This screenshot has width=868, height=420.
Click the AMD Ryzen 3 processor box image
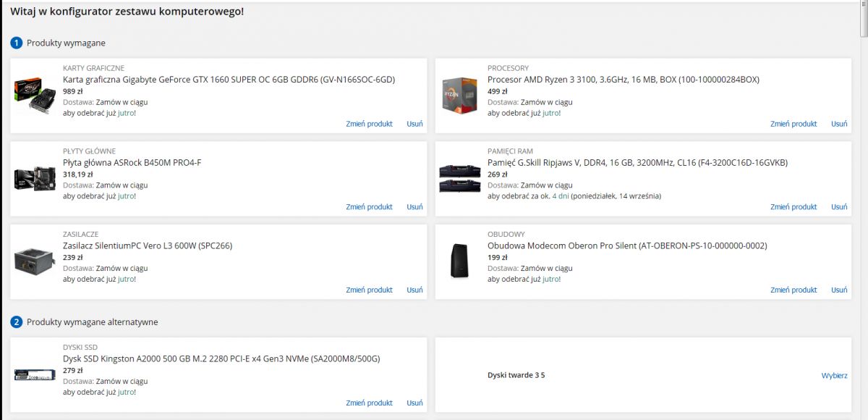point(459,95)
